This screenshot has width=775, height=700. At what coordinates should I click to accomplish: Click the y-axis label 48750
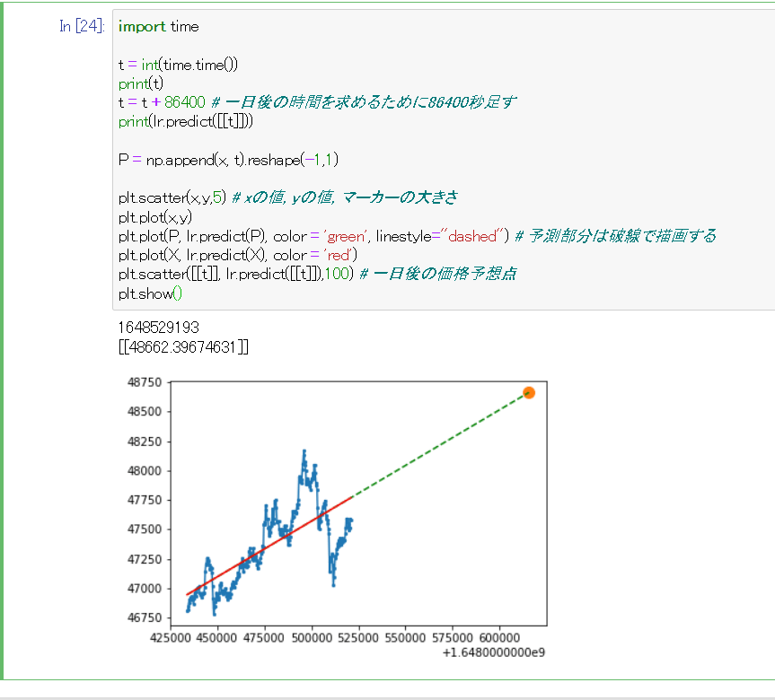[145, 382]
